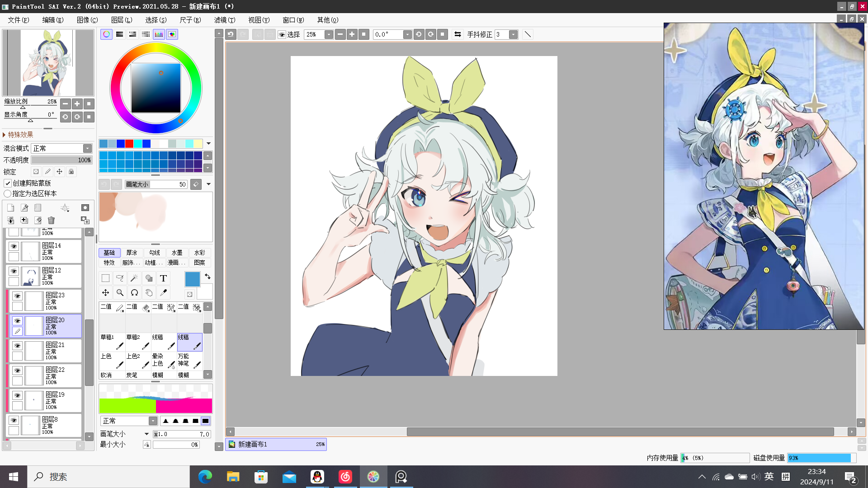Zoom in using navigator plus button

pyautogui.click(x=77, y=104)
